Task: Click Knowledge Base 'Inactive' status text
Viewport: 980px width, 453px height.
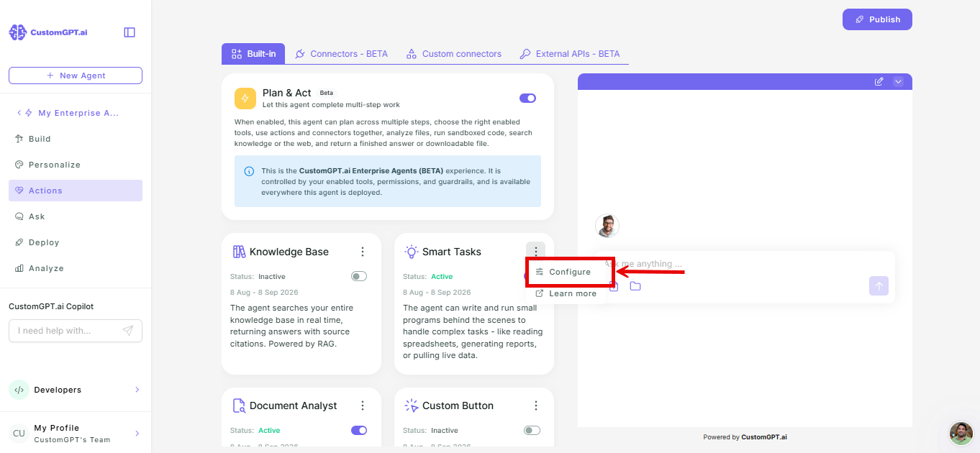Action: pos(272,276)
